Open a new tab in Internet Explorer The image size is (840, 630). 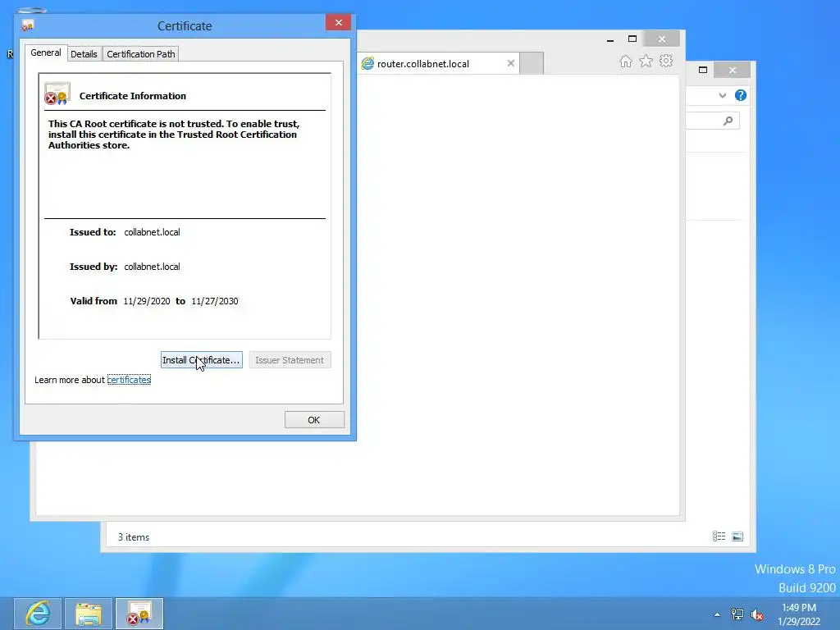point(532,63)
